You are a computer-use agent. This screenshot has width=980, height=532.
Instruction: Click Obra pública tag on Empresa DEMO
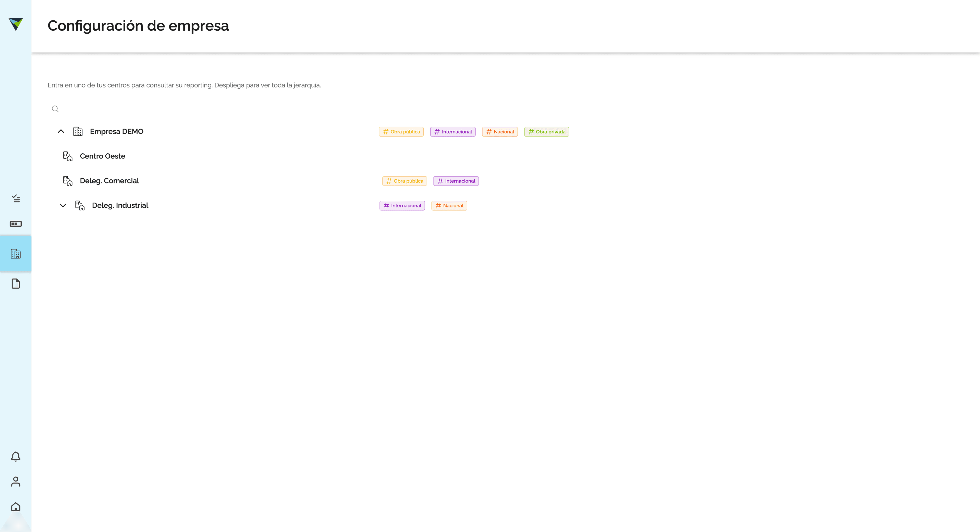401,132
